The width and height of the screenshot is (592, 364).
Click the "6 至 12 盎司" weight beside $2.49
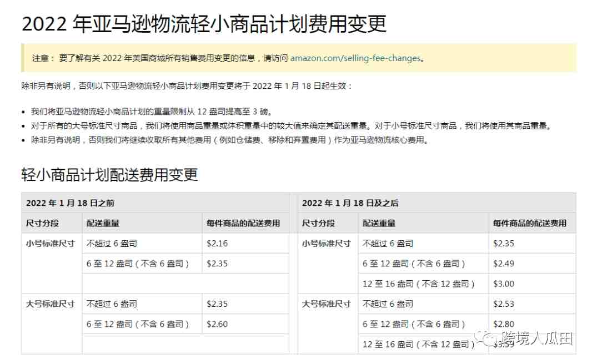click(x=413, y=264)
